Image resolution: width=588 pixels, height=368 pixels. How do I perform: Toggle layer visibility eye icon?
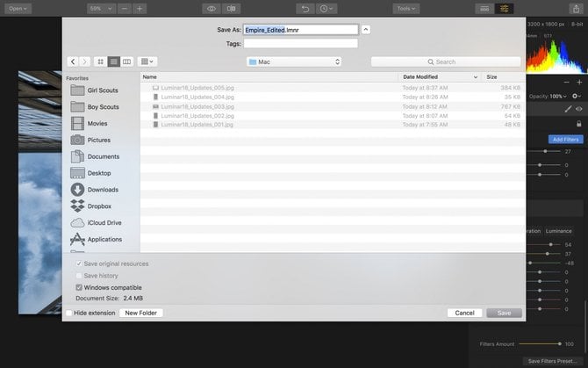click(579, 109)
